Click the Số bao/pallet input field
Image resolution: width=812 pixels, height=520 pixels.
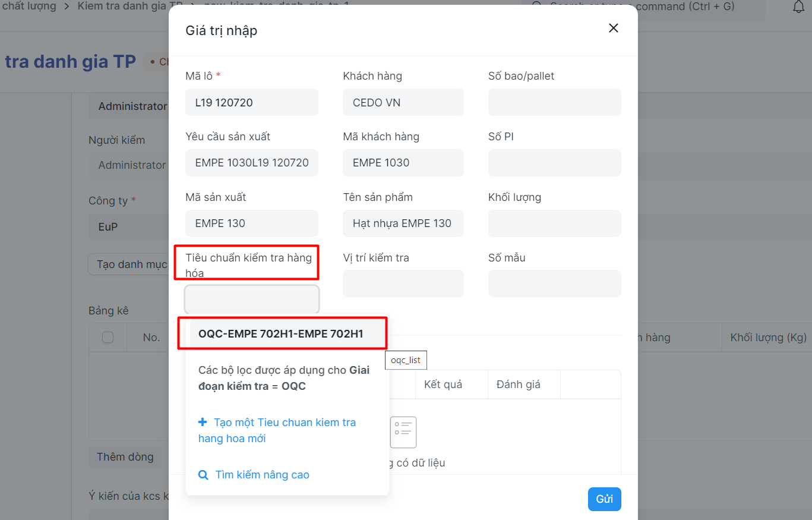[554, 102]
